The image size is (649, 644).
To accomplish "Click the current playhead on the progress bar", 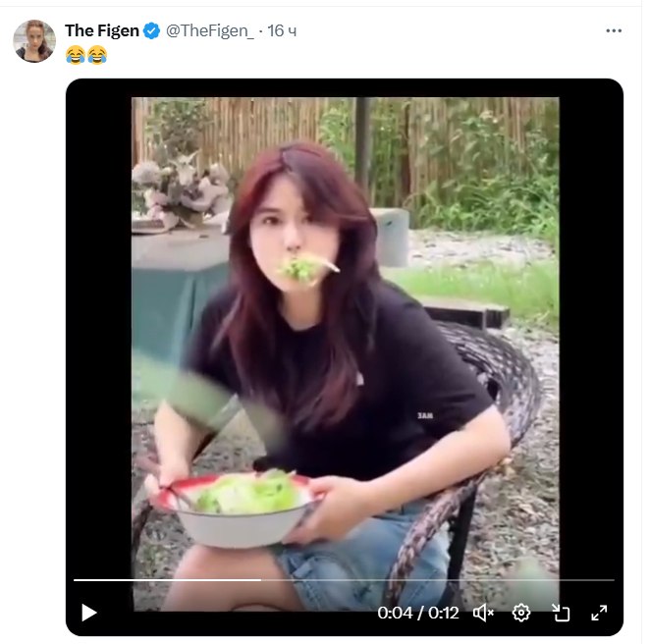I will (x=261, y=580).
